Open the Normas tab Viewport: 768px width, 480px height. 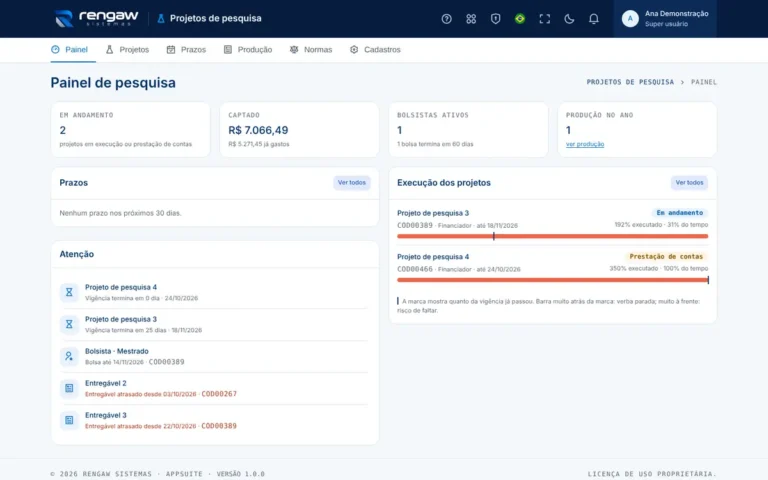311,49
